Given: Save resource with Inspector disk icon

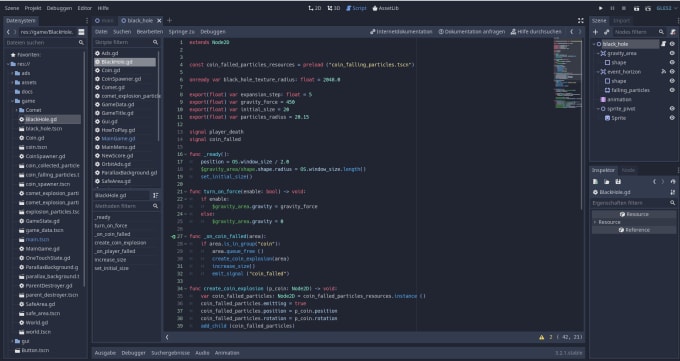Looking at the screenshot, I should pos(618,181).
